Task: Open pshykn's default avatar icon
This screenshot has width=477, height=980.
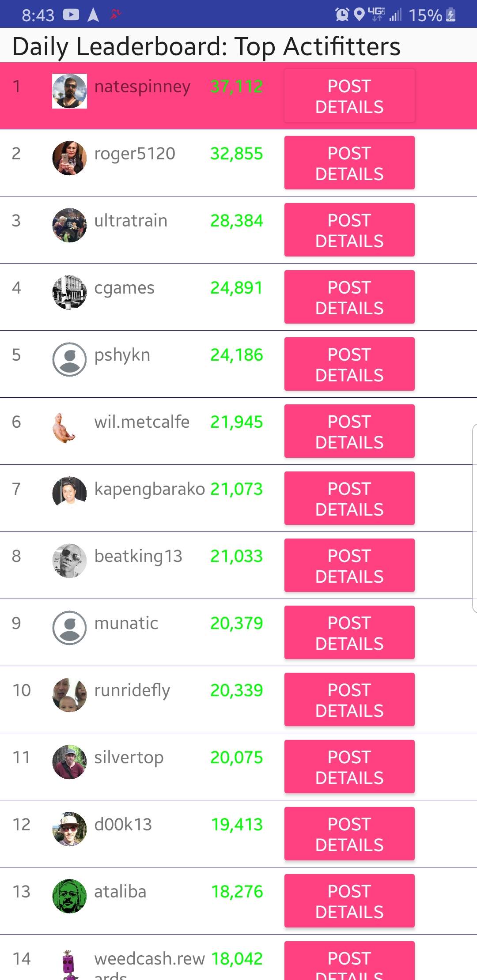Action: pos(69,359)
